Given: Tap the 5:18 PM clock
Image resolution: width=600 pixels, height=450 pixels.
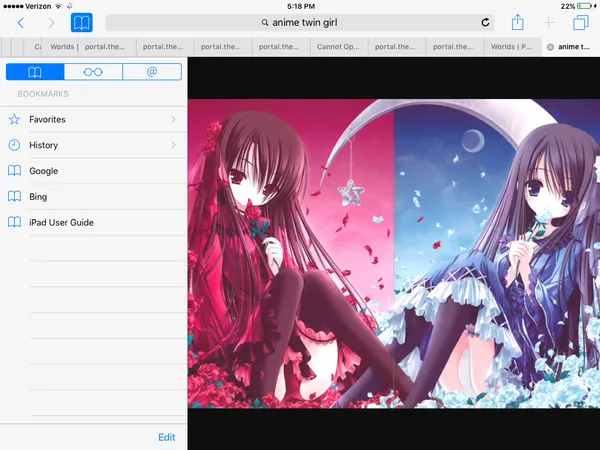Looking at the screenshot, I should point(301,6).
